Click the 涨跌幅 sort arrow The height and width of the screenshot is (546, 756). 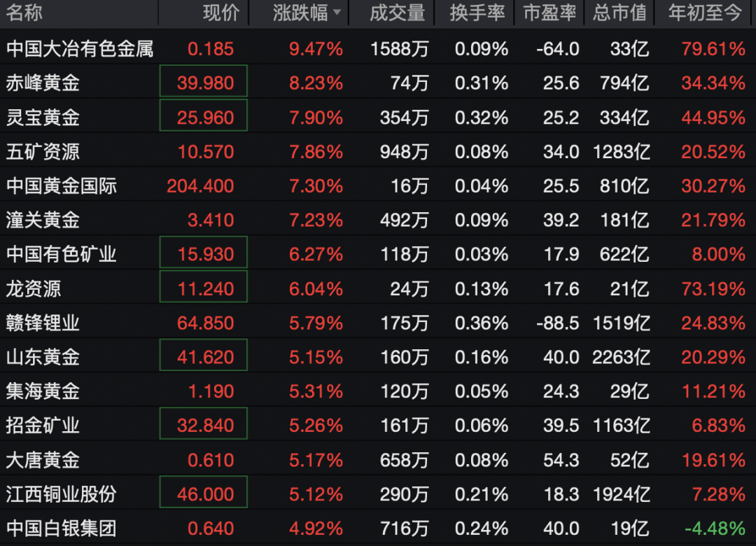tap(337, 13)
